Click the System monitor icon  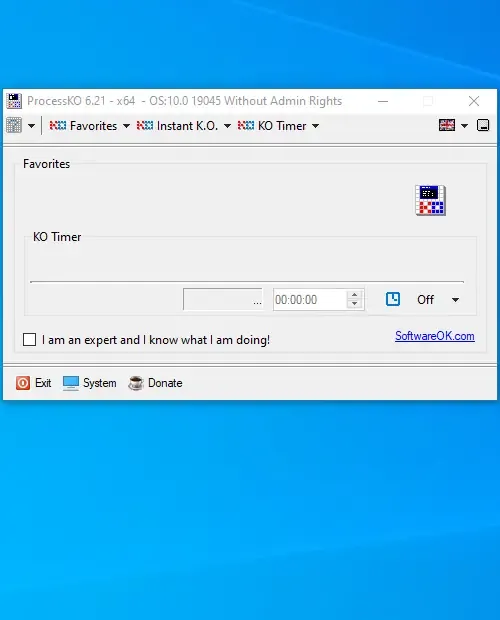[x=71, y=383]
